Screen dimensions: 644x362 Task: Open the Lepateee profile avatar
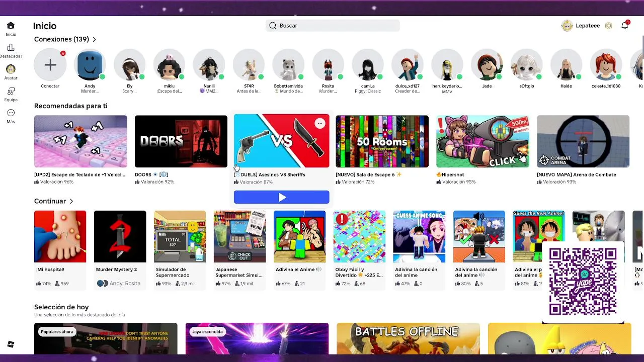coord(567,26)
